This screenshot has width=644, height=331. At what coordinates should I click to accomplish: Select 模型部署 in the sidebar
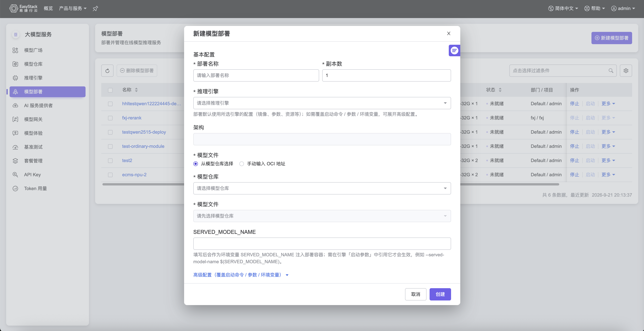pos(48,92)
